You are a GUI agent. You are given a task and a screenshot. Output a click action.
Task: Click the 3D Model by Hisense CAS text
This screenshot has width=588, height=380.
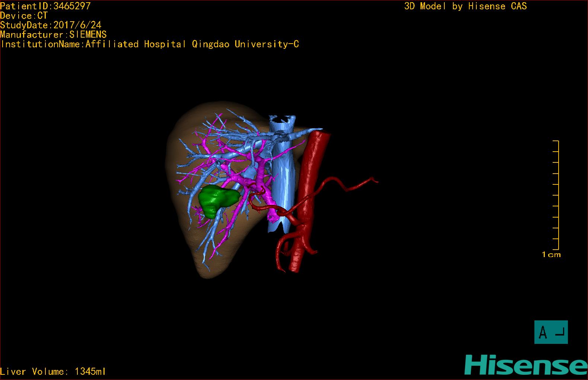click(x=466, y=6)
